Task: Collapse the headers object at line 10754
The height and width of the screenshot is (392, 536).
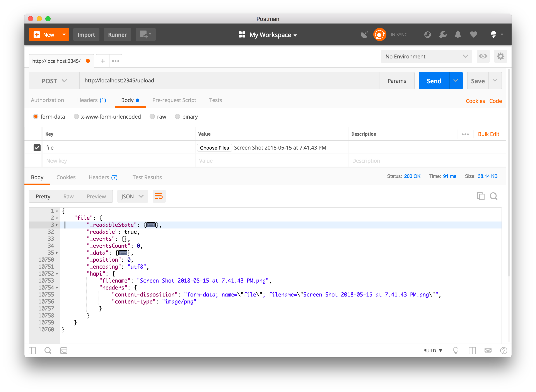Action: point(57,288)
